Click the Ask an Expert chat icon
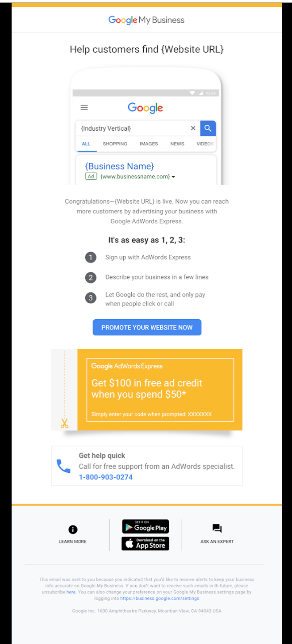The width and height of the screenshot is (292, 644). (217, 529)
